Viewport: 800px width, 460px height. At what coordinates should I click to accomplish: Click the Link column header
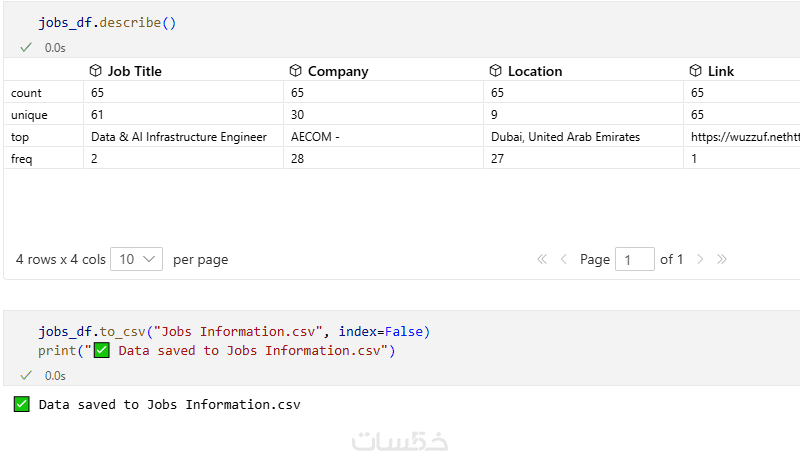[x=721, y=71]
